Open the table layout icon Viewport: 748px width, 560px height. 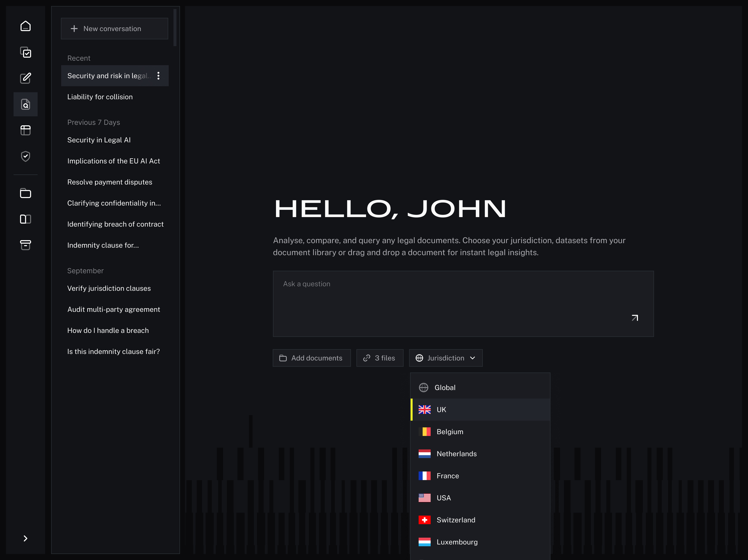pos(25,130)
